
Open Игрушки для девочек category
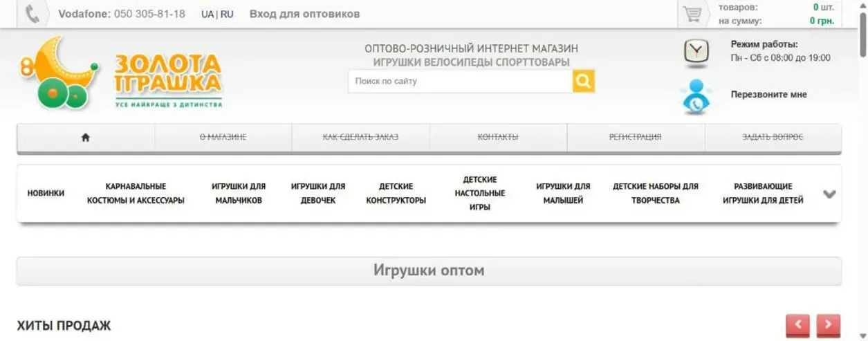[x=318, y=193]
